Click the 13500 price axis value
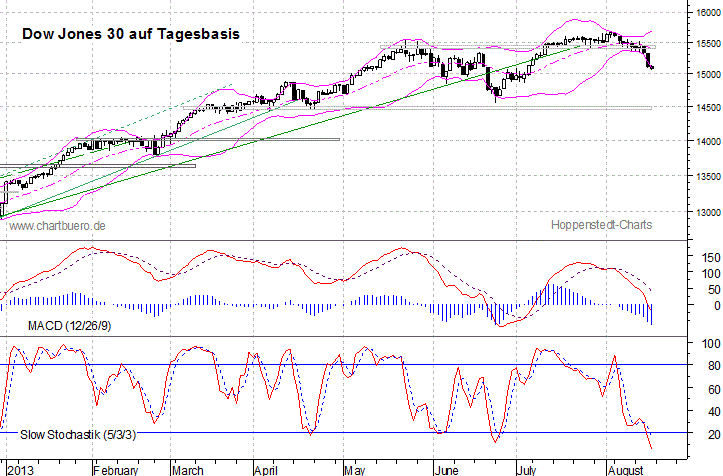723x476 pixels. pyautogui.click(x=708, y=177)
